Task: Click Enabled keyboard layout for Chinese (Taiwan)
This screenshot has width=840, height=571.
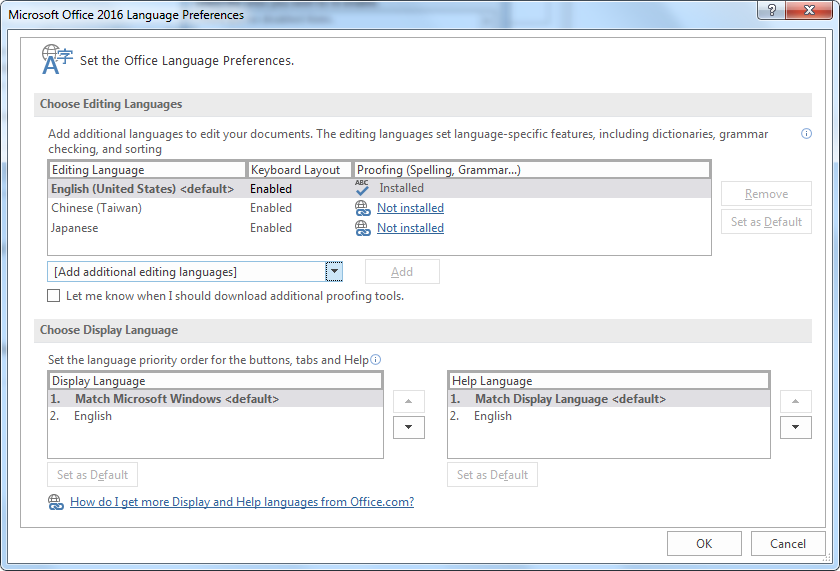Action: (x=271, y=208)
